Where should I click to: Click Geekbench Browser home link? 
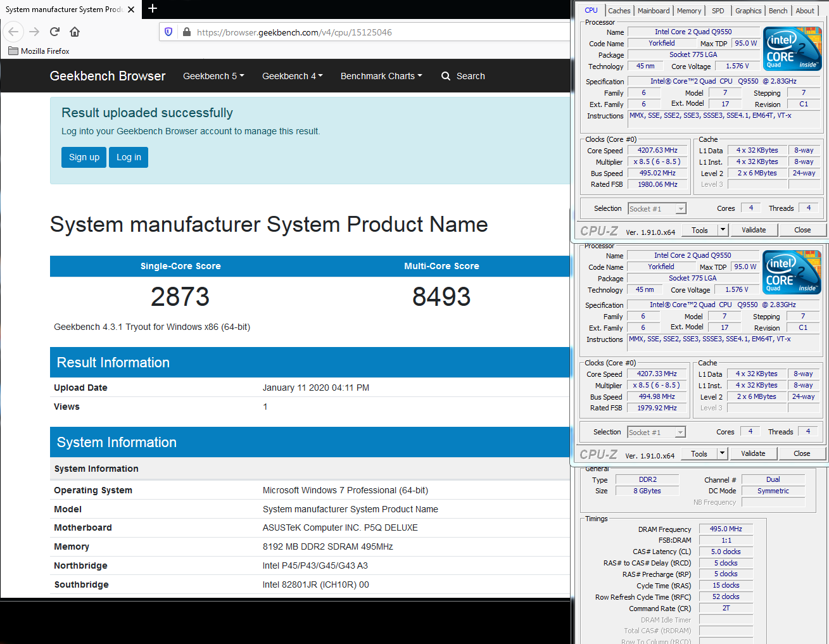(108, 76)
